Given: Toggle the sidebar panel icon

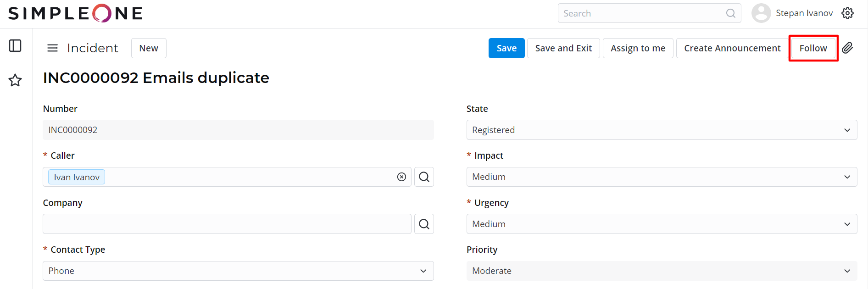Looking at the screenshot, I should pyautogui.click(x=15, y=46).
